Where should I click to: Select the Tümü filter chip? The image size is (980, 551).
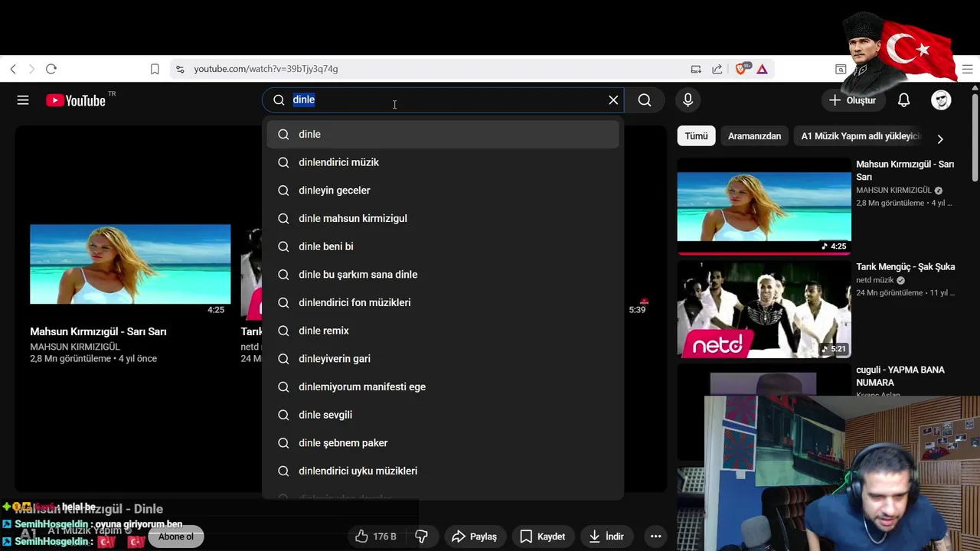point(696,136)
